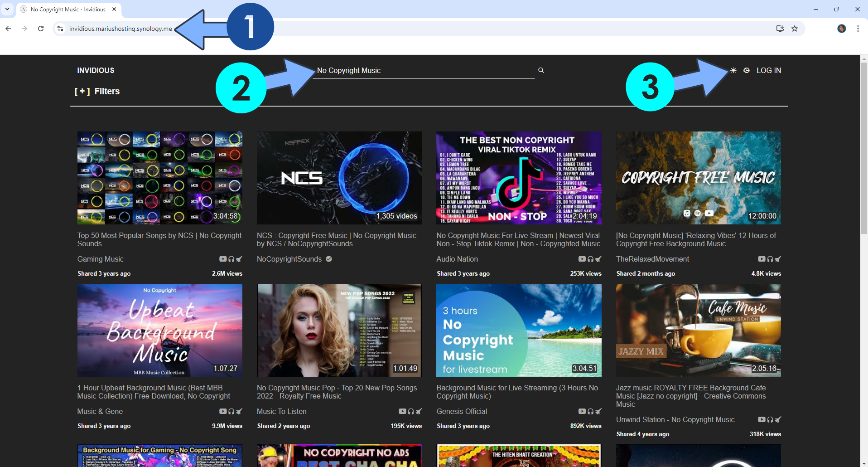The image size is (868, 467).
Task: Expand the Filters section
Action: click(x=97, y=91)
